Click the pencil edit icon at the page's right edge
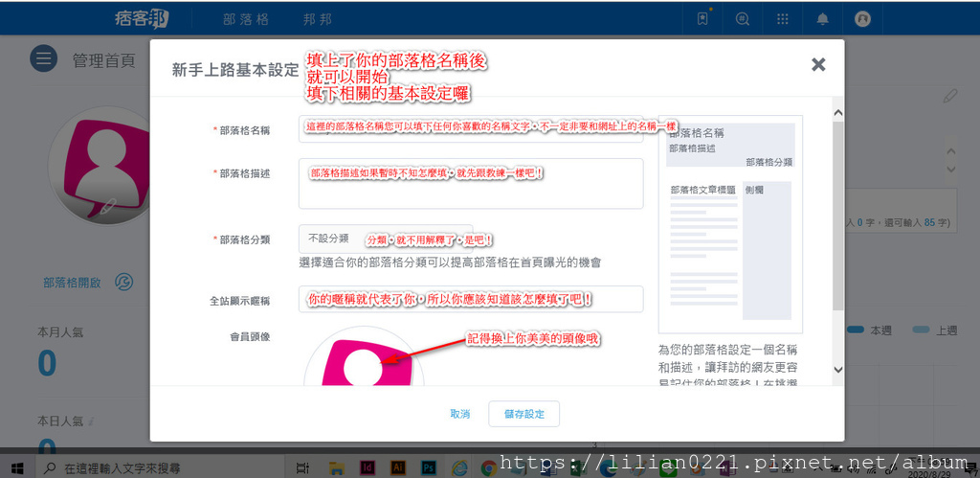 [x=950, y=96]
